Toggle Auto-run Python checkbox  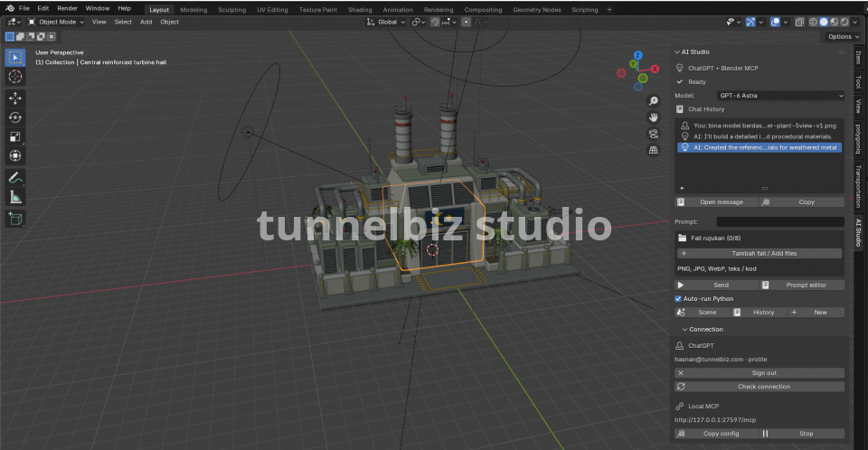(x=678, y=299)
